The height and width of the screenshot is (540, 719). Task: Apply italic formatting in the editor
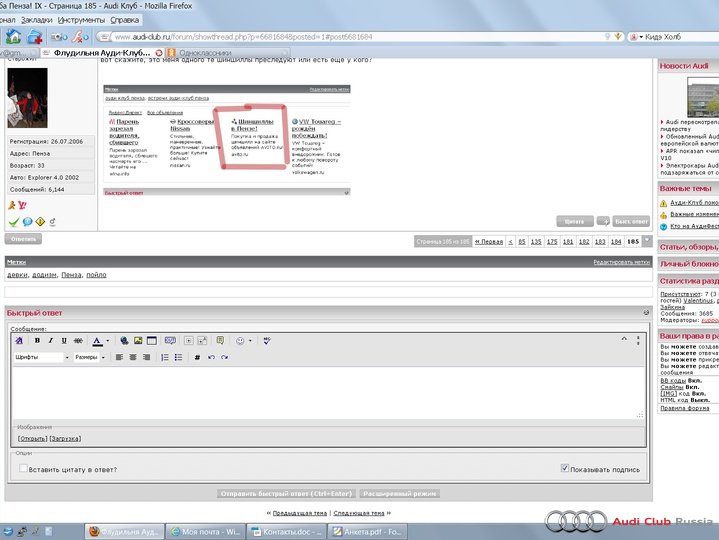[x=50, y=341]
